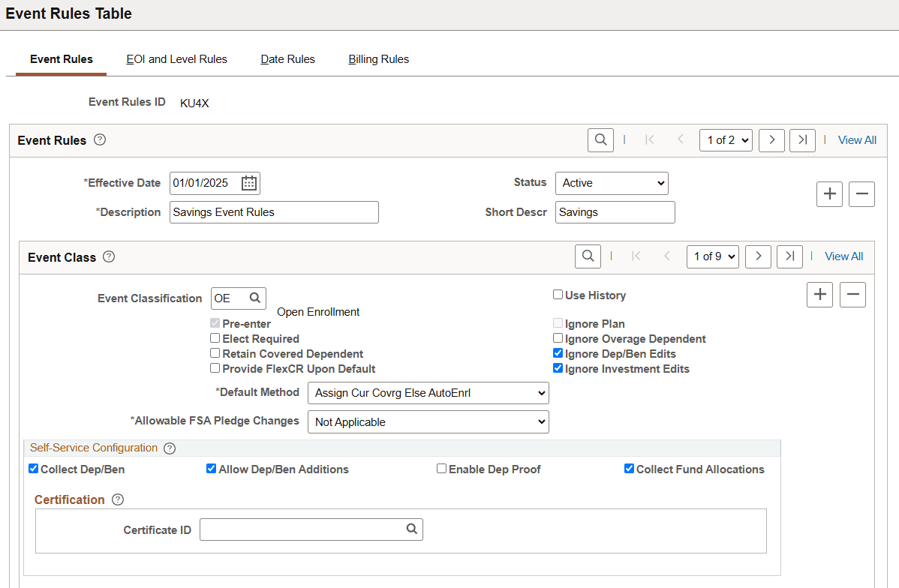899x588 pixels.
Task: Switch to the Date Rules tab
Action: [287, 59]
